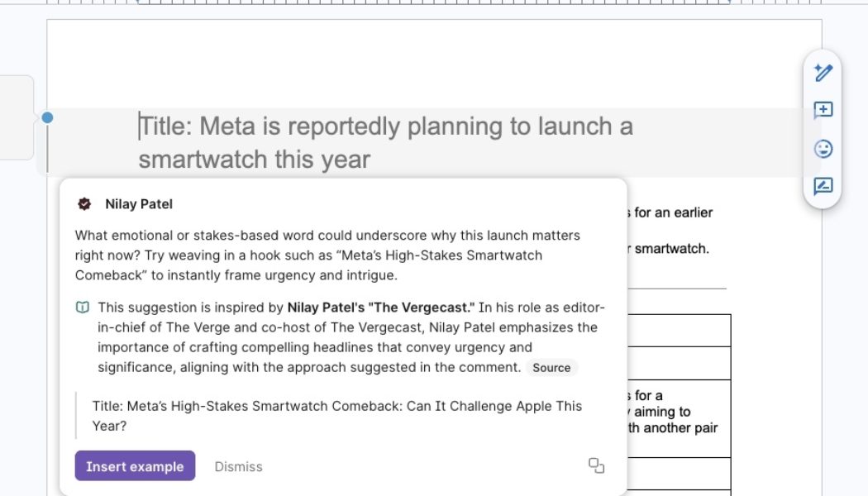
Task: Open the Source link chip
Action: point(551,368)
